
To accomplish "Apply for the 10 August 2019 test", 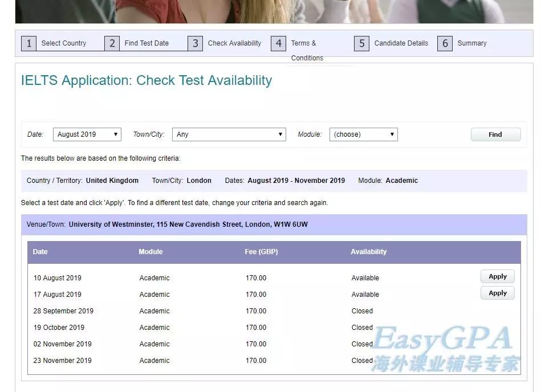I will (x=497, y=277).
